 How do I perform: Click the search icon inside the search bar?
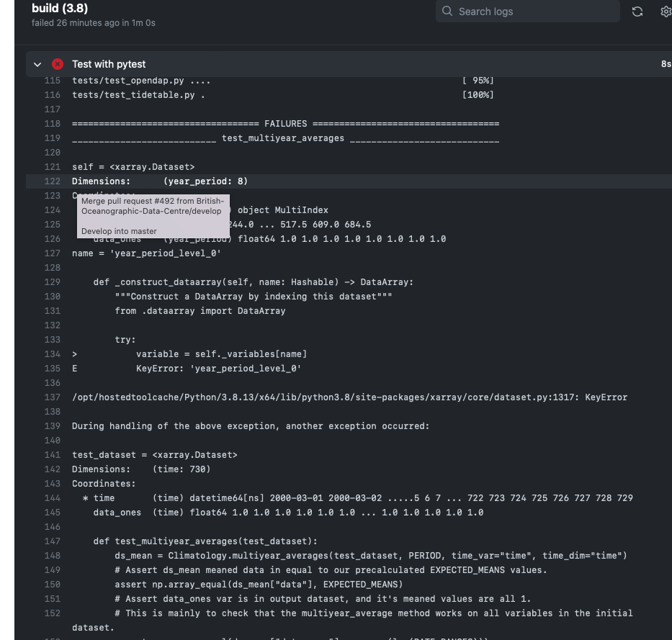click(x=447, y=11)
